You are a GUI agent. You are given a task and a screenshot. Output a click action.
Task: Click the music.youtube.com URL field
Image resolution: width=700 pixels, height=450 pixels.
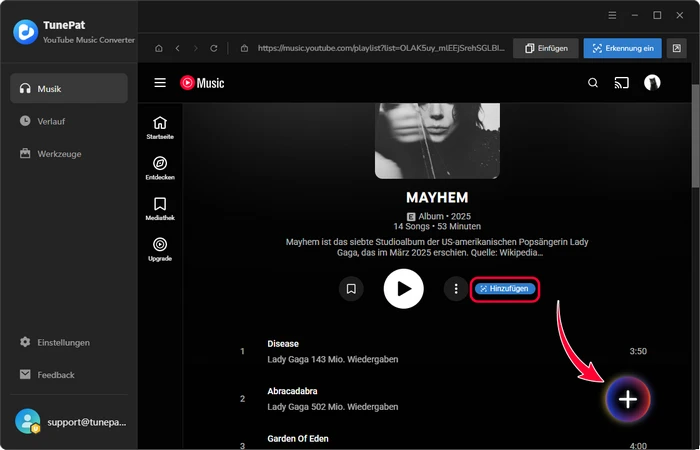(x=382, y=48)
